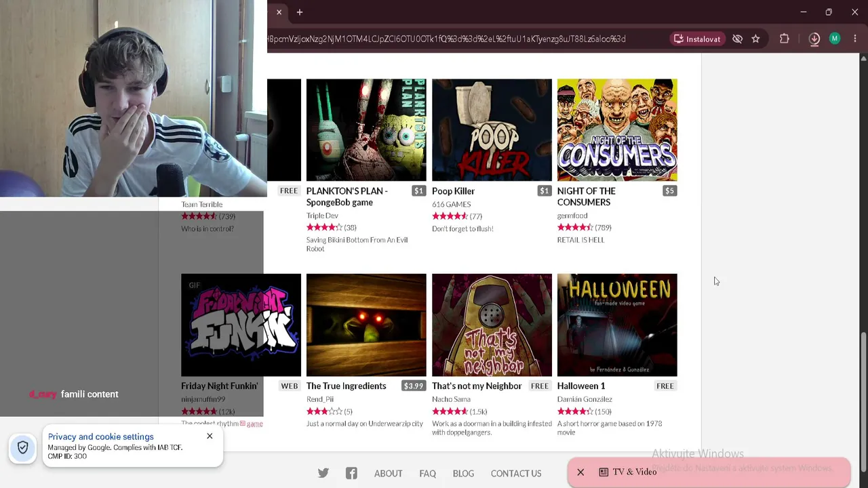Visit the 616 GAMES author page

point(451,204)
